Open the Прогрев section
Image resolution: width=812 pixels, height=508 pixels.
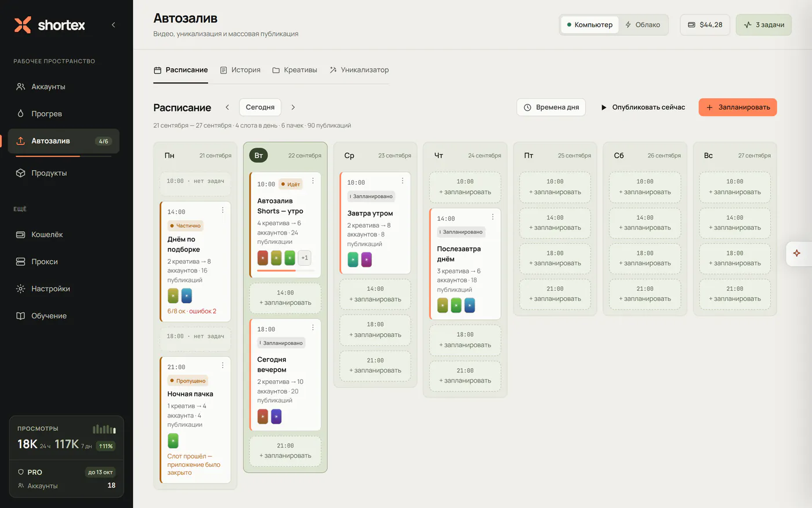(64, 114)
